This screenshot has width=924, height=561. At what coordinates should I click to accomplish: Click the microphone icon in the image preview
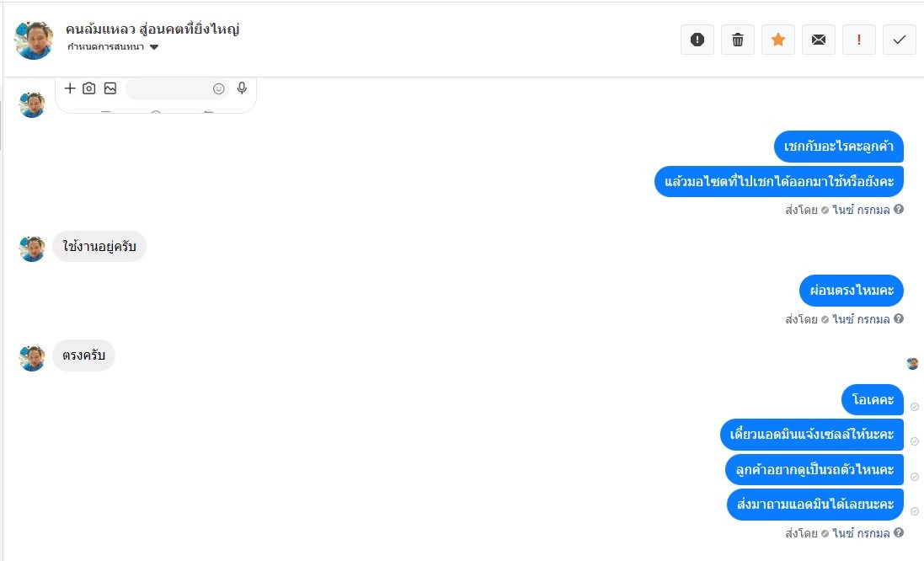pyautogui.click(x=242, y=88)
